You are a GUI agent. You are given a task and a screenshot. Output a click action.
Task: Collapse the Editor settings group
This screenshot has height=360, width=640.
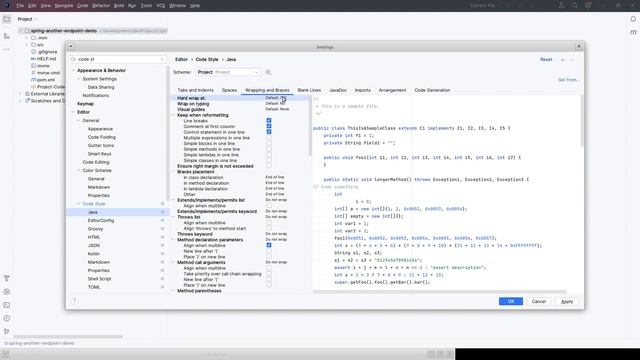click(73, 112)
